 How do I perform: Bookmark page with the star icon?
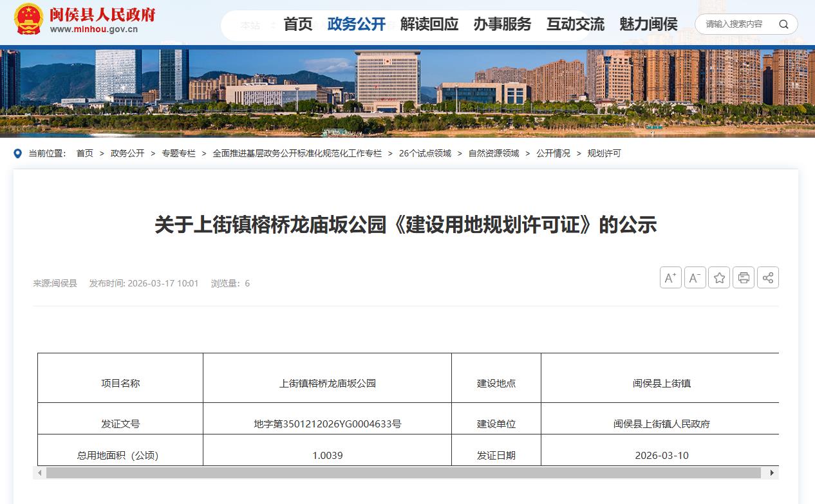coord(719,277)
